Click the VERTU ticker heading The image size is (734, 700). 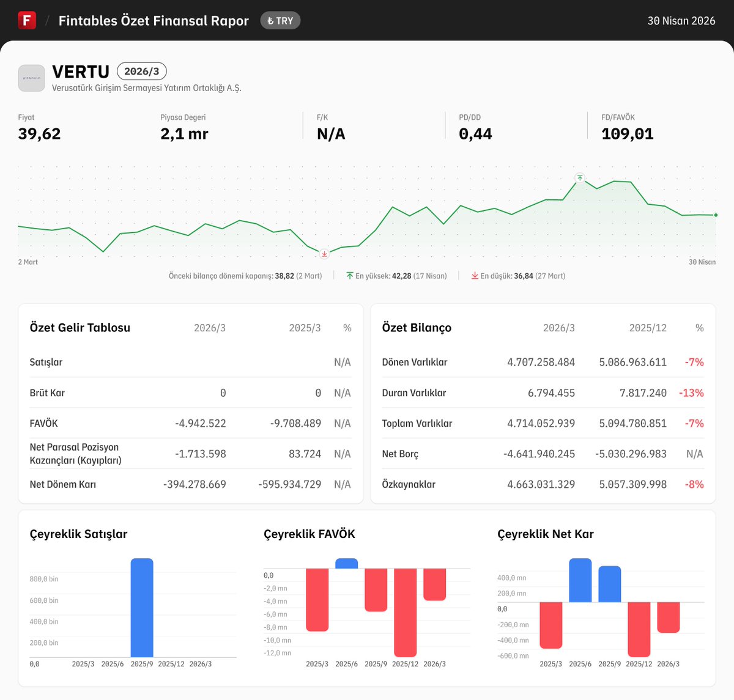pyautogui.click(x=81, y=72)
